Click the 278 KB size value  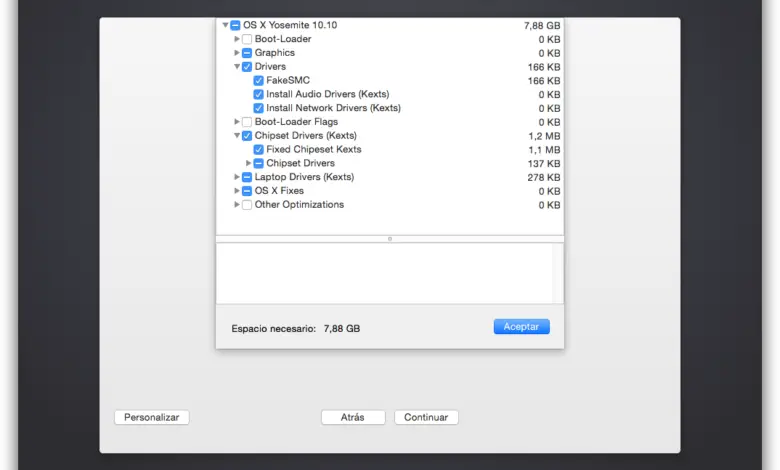coord(544,178)
